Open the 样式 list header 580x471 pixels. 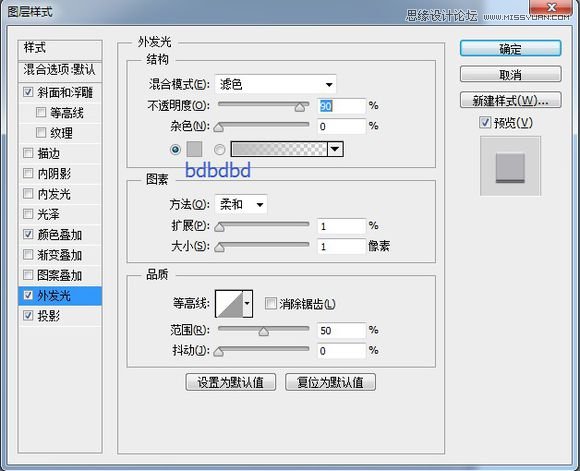60,49
